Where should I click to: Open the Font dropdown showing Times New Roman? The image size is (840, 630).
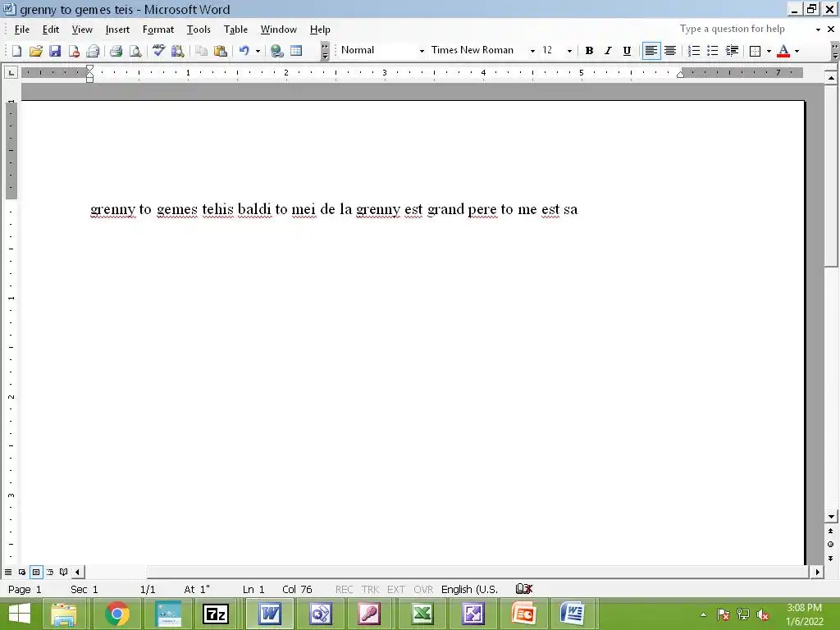532,51
